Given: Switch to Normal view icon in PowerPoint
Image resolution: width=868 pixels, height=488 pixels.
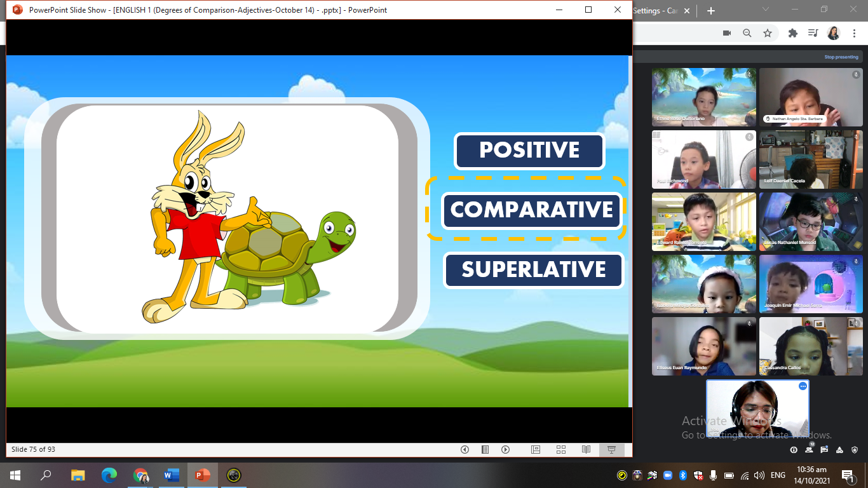Looking at the screenshot, I should [536, 450].
